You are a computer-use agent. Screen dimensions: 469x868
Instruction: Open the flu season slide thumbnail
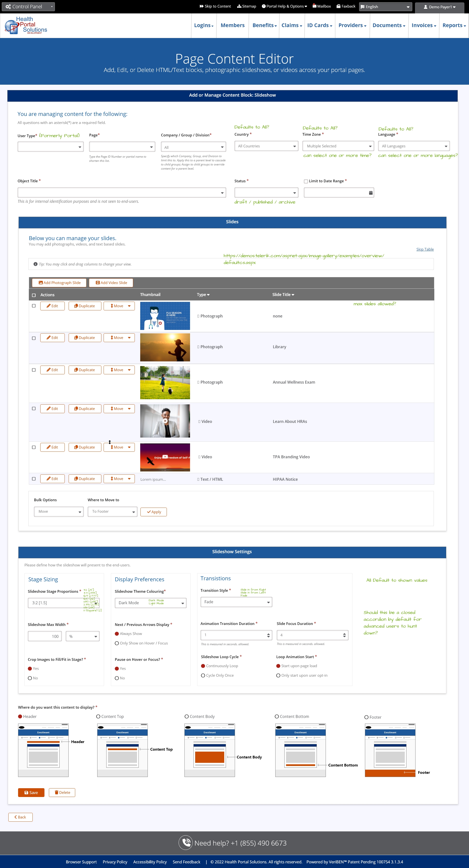tap(165, 316)
